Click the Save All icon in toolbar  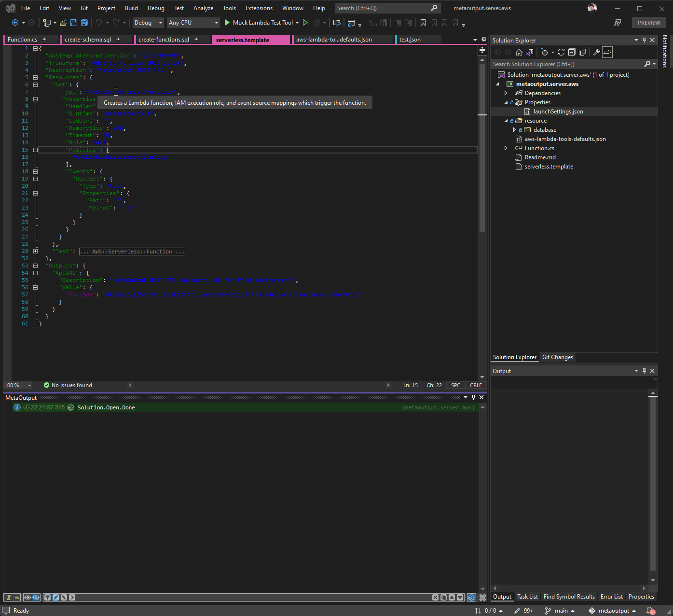[83, 23]
